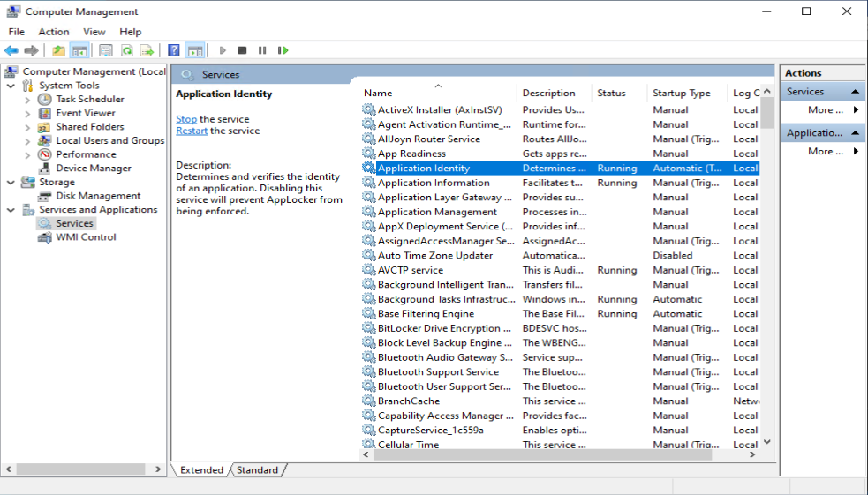Viewport: 868px width, 495px height.
Task: Click the services list scroll-down arrow
Action: 766,442
